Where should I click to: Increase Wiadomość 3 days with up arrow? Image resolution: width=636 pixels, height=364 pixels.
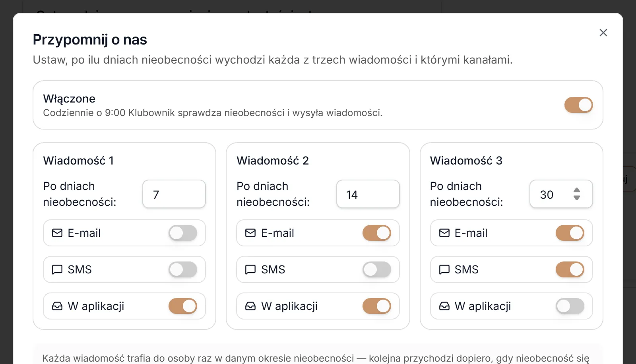pyautogui.click(x=577, y=190)
